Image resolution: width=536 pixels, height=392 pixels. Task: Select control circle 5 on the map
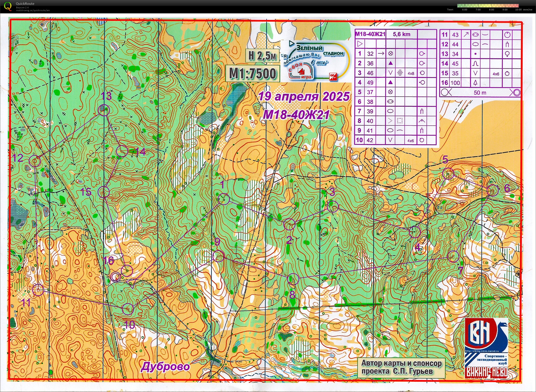[448, 174]
